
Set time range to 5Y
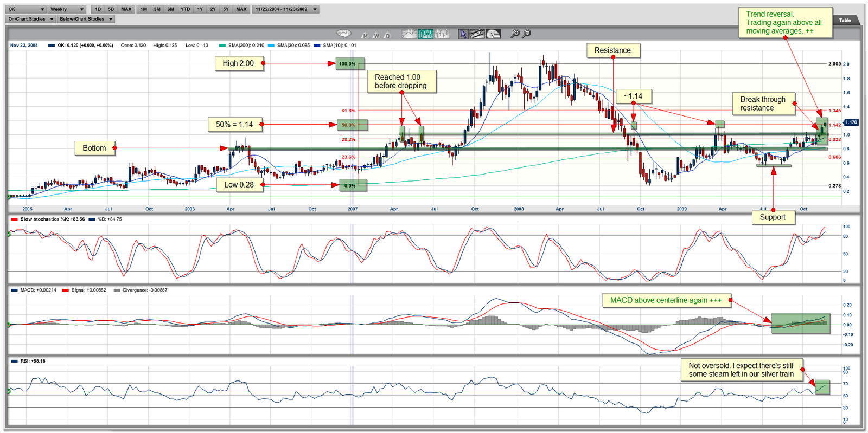(226, 9)
